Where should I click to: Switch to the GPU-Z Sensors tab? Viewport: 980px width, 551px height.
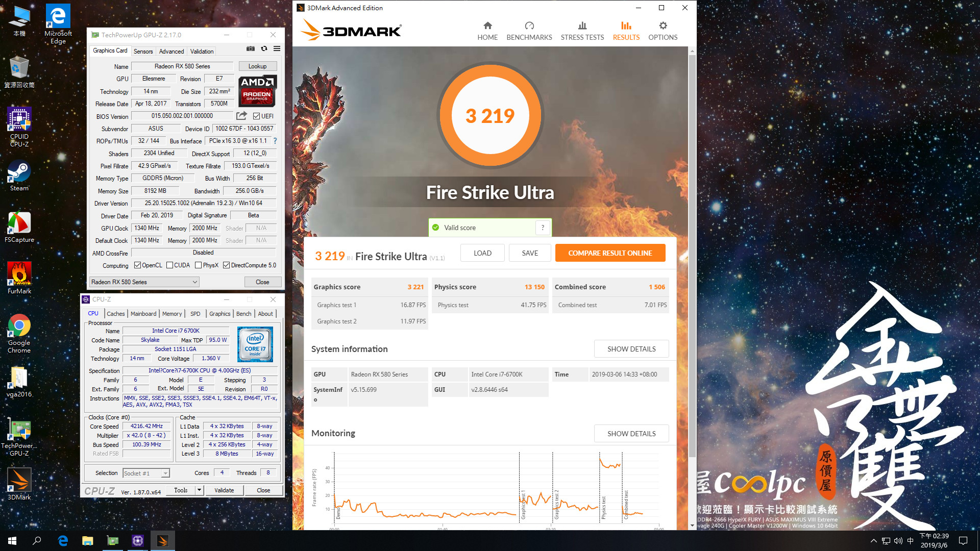point(143,52)
